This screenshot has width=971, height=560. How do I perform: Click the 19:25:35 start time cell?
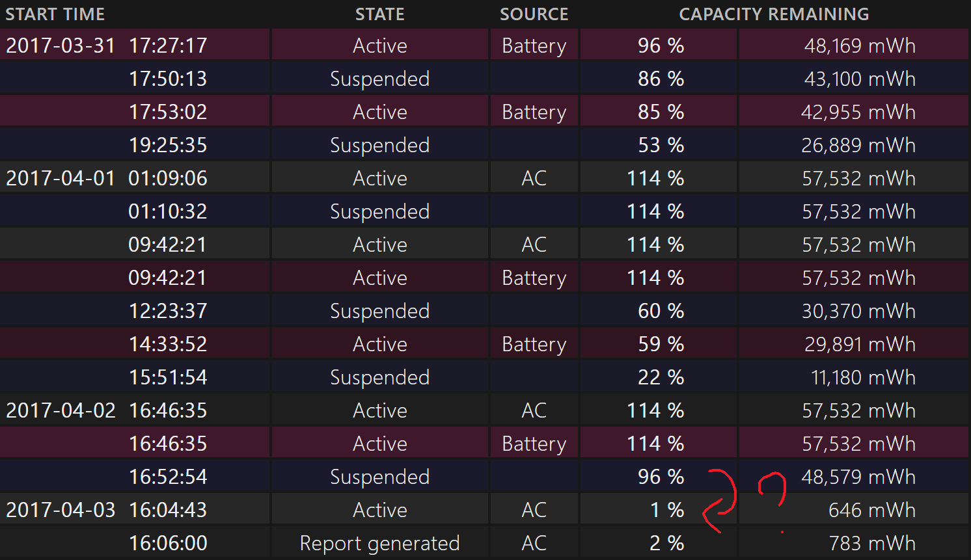coord(168,145)
